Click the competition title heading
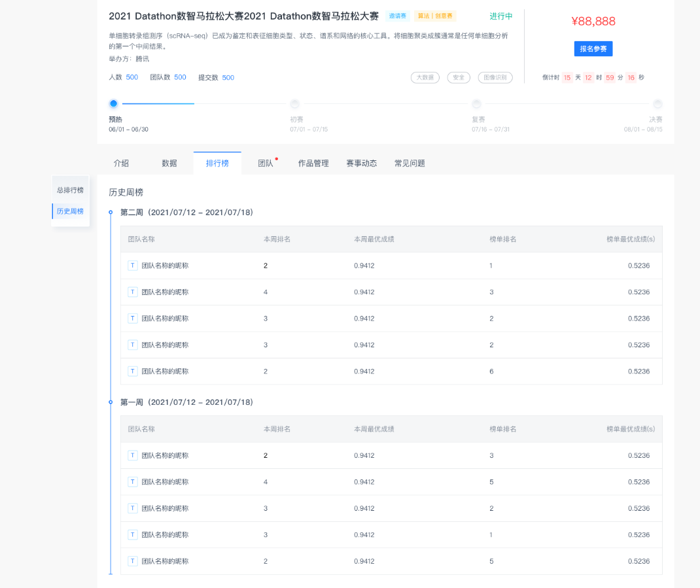The width and height of the screenshot is (700, 588). pos(244,16)
